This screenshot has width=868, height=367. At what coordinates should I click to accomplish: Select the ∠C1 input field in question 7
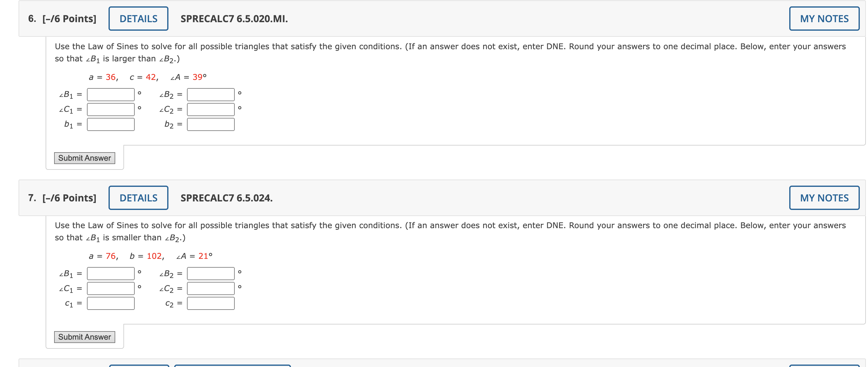(x=111, y=288)
